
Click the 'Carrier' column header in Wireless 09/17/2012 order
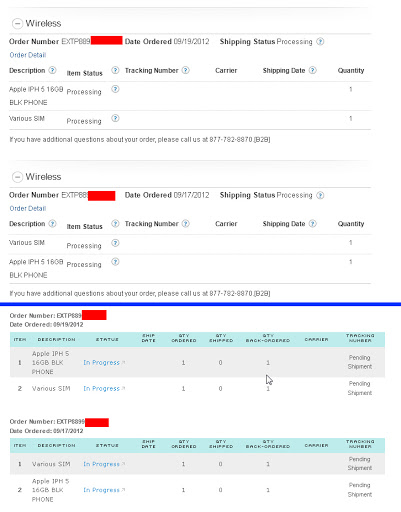[226, 224]
